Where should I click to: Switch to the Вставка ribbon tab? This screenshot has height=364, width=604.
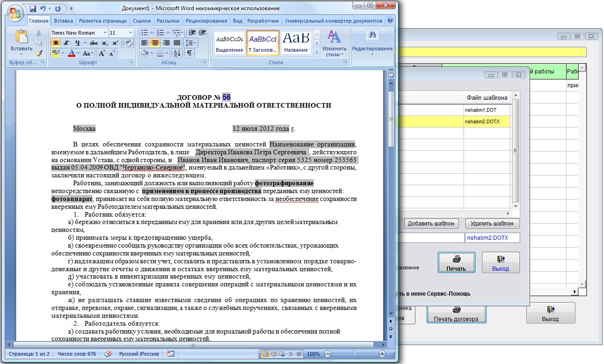tap(63, 21)
